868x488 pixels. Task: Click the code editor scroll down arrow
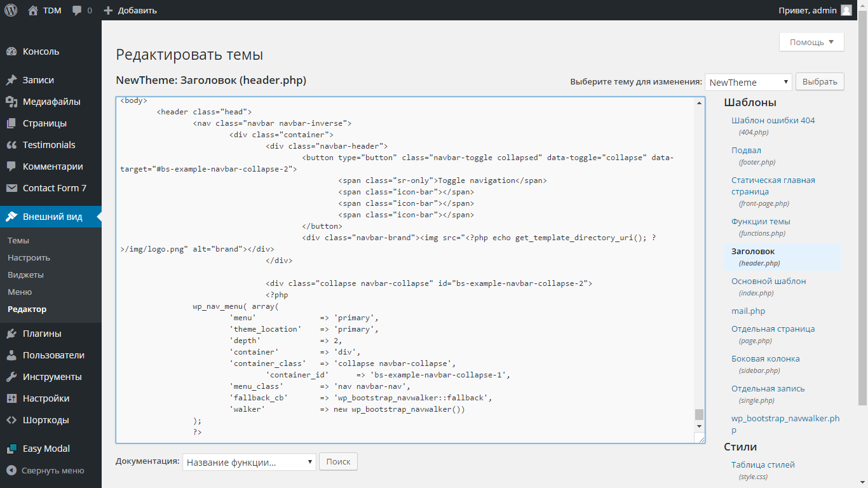click(699, 426)
